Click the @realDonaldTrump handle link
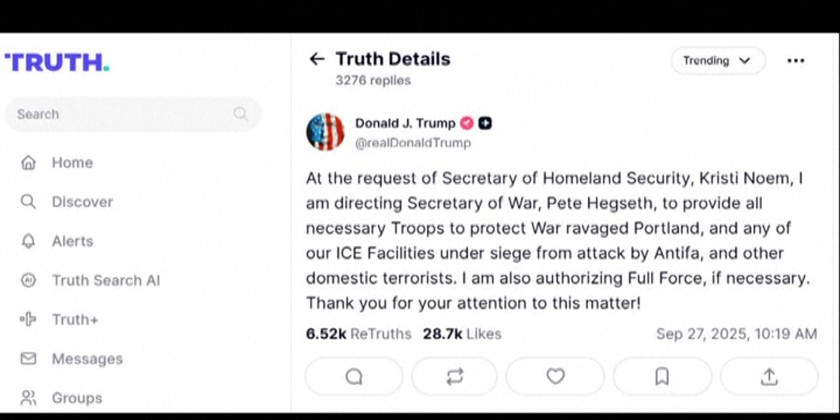The width and height of the screenshot is (840, 420). [x=413, y=143]
